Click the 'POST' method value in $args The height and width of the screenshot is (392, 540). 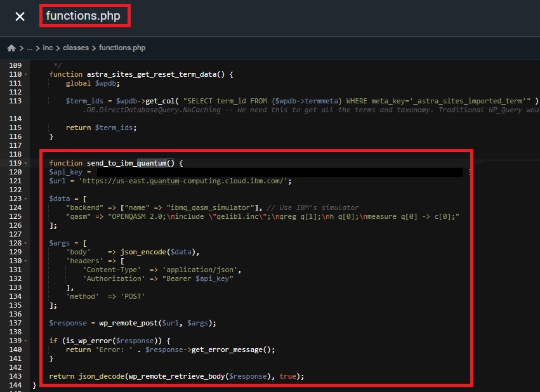[x=131, y=296]
